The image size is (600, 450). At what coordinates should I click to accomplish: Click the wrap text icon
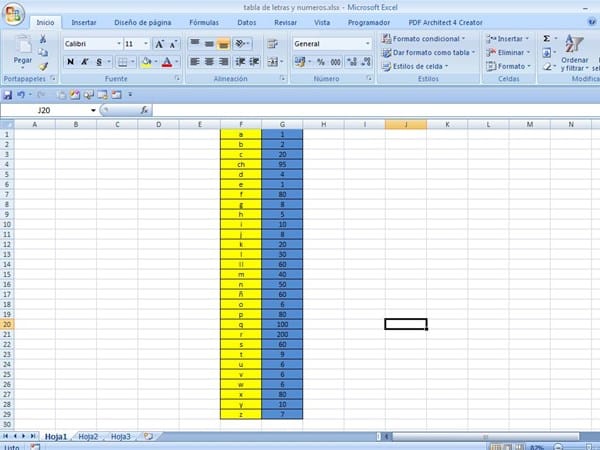272,44
